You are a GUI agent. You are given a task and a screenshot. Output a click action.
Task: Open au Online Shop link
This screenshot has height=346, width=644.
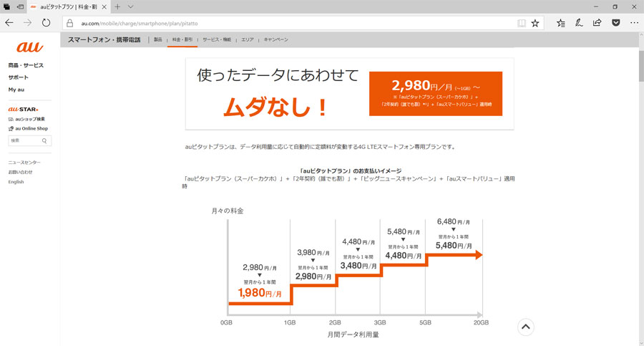[x=28, y=128]
